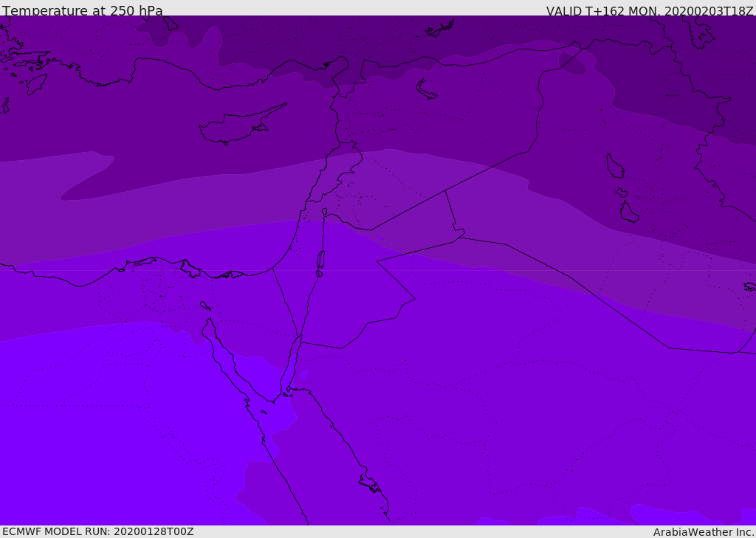
Task: Click the Dead Sea outline
Action: coord(320,261)
